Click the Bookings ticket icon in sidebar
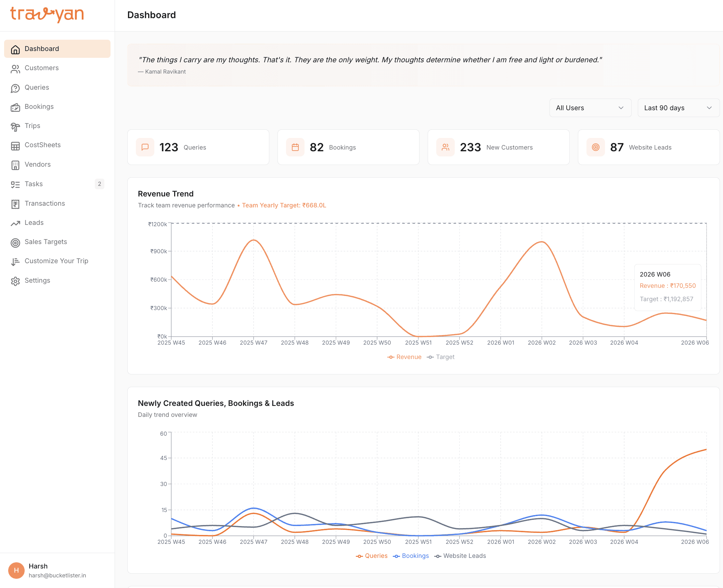723x588 pixels. [15, 107]
